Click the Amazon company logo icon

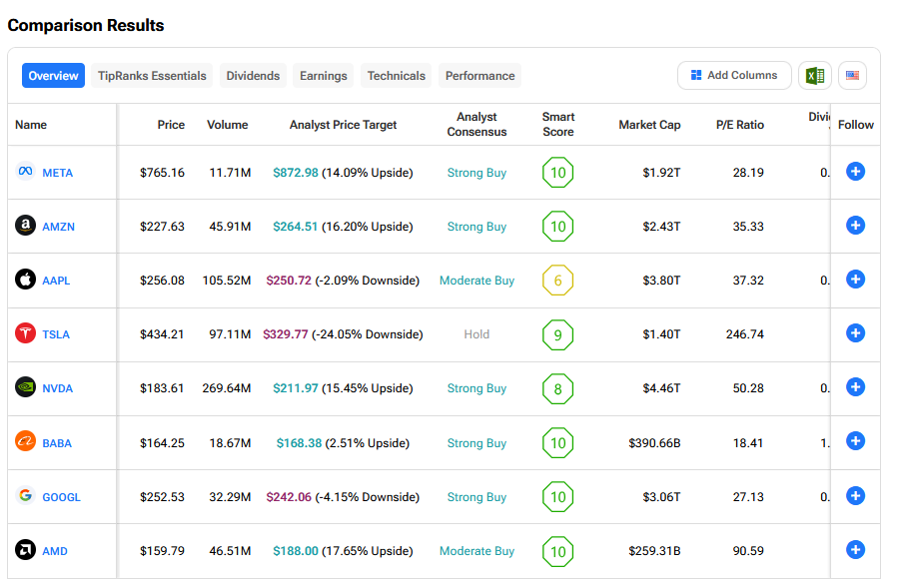point(25,226)
